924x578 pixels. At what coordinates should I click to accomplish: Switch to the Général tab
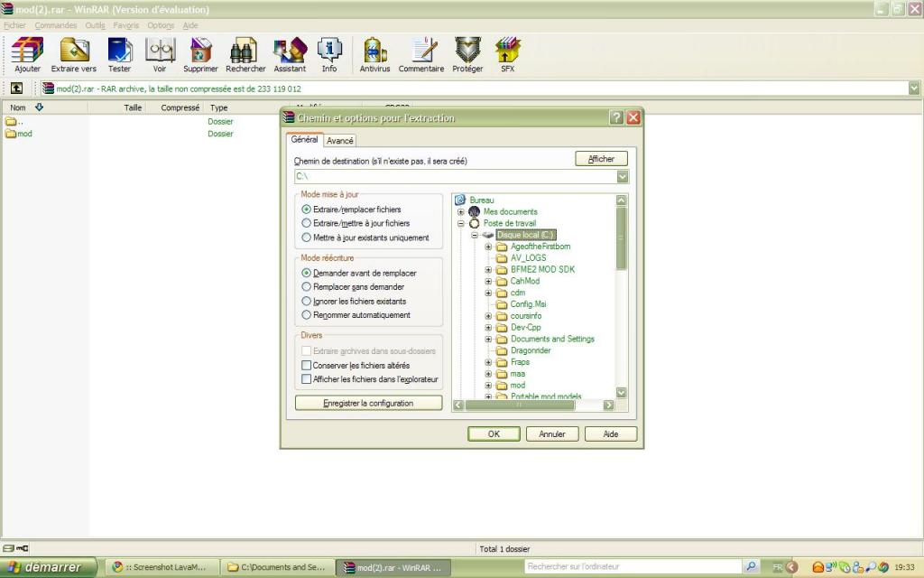click(x=305, y=139)
